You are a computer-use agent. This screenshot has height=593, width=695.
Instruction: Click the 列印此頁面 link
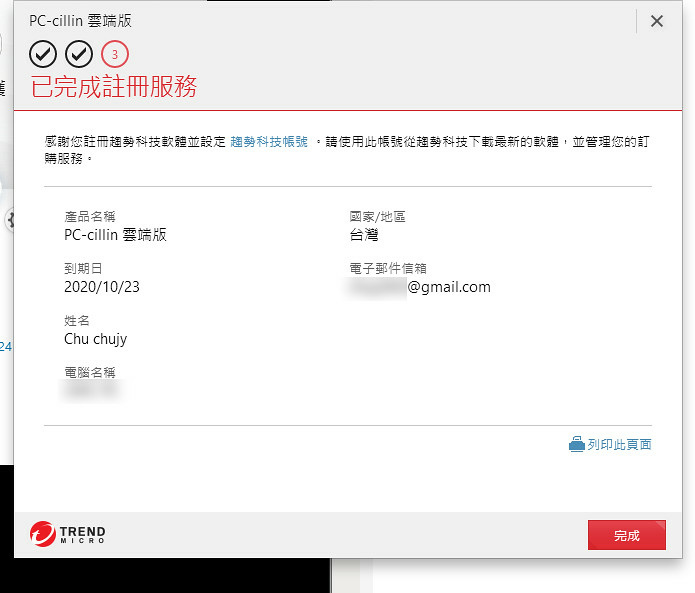(619, 444)
